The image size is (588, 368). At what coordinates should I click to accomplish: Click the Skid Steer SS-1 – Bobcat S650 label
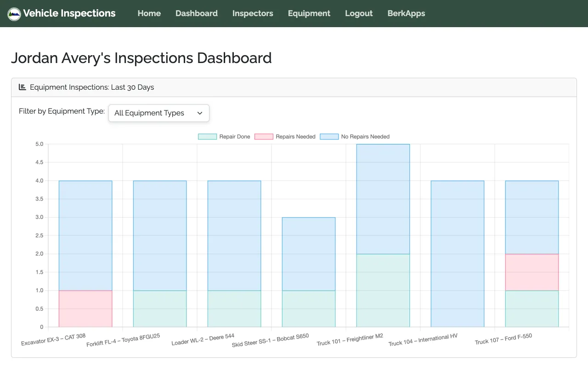(x=270, y=340)
